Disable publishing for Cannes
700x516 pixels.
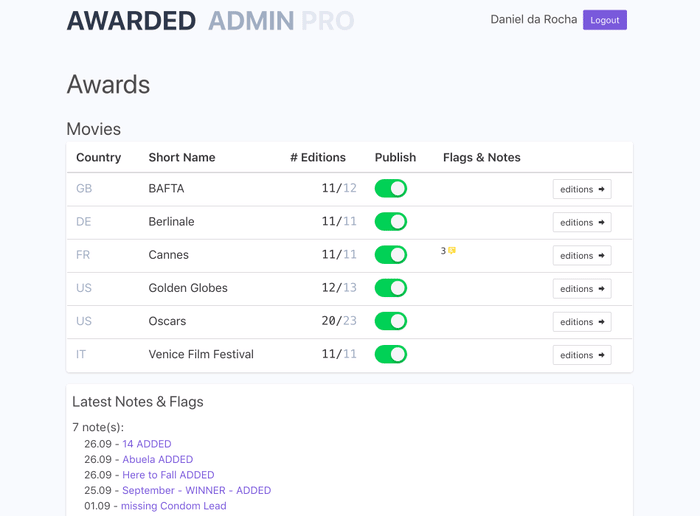391,254
